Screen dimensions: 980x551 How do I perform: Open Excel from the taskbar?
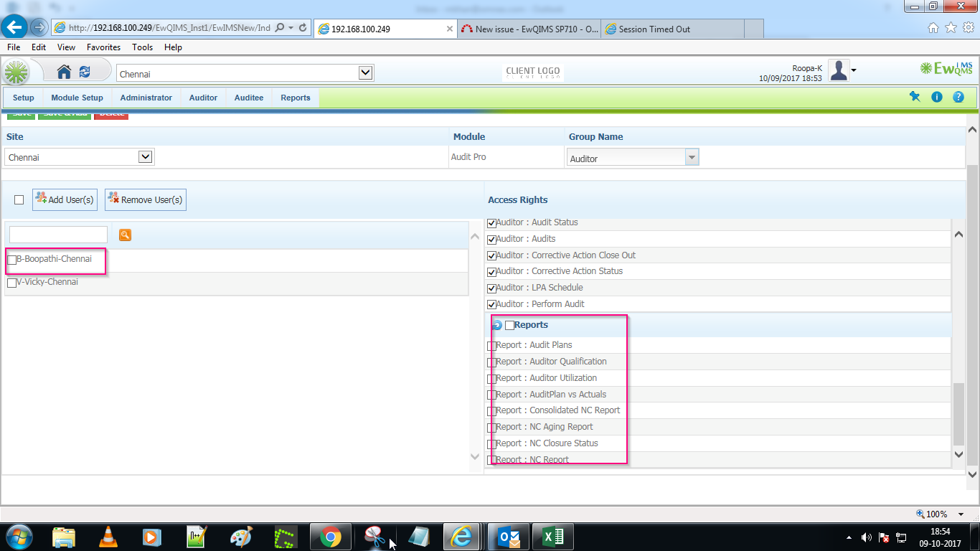pos(552,537)
